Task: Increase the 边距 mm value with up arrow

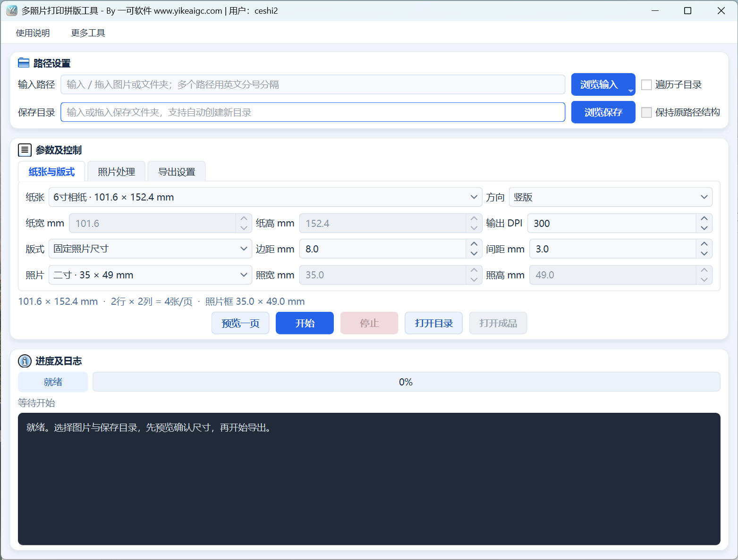Action: pos(474,244)
